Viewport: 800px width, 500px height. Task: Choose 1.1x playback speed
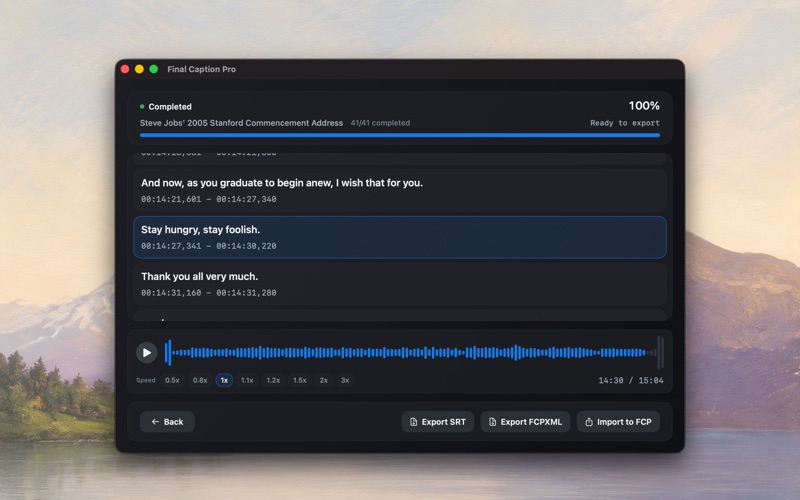click(247, 380)
